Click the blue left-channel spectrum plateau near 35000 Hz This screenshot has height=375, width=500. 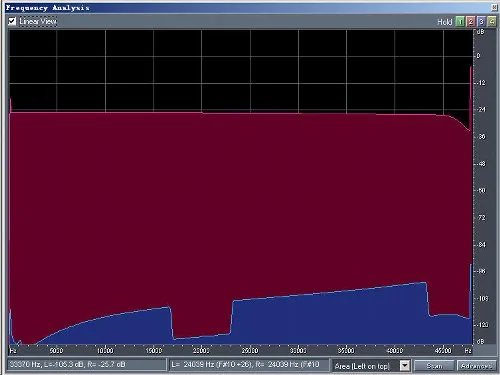[x=347, y=317]
